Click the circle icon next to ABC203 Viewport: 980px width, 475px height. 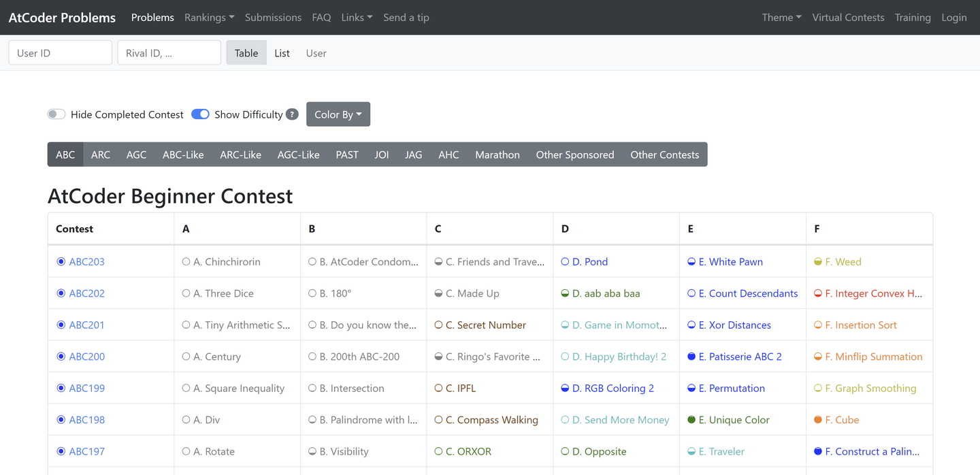pyautogui.click(x=61, y=262)
